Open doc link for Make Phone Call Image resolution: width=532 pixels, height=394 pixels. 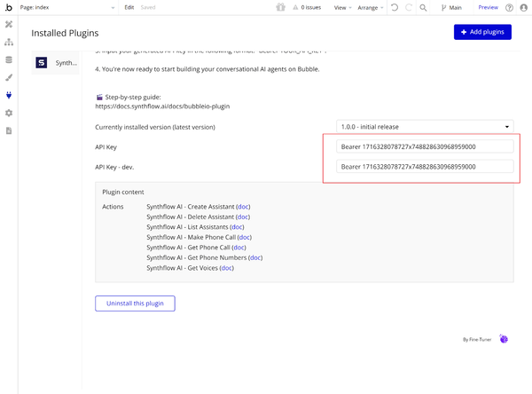point(245,237)
